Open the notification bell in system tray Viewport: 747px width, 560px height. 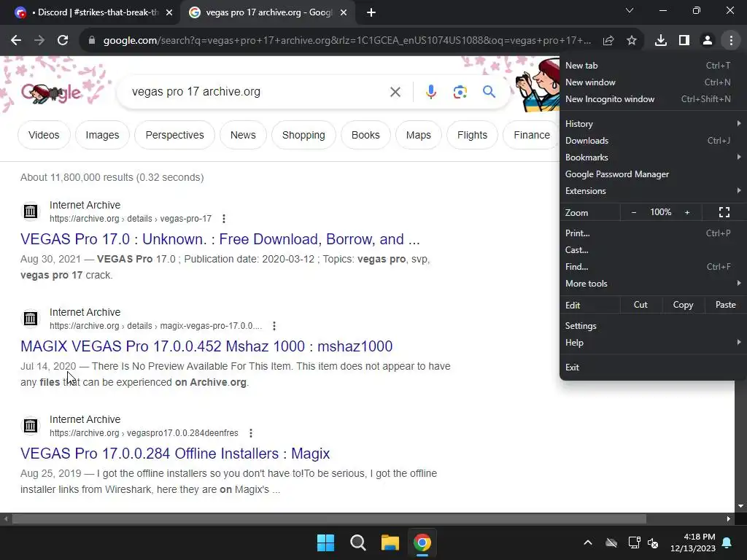pyautogui.click(x=727, y=542)
